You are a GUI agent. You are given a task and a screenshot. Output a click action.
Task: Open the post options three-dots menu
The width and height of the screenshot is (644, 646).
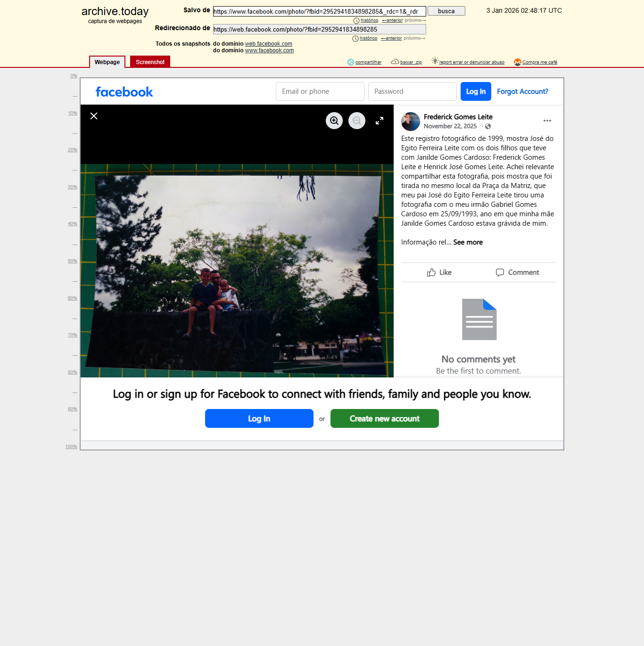(x=547, y=121)
